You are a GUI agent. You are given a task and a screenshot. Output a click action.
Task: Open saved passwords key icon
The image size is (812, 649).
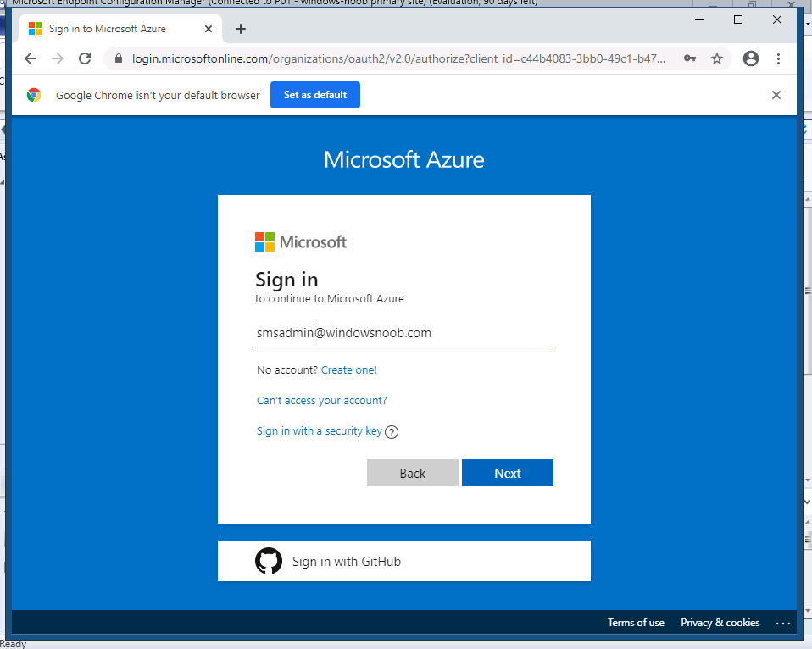pos(690,58)
